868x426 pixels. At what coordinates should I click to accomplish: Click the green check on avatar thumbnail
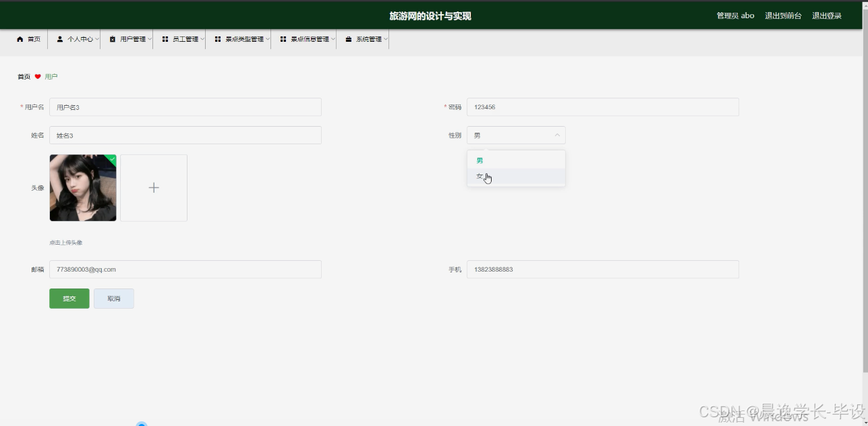pyautogui.click(x=113, y=157)
